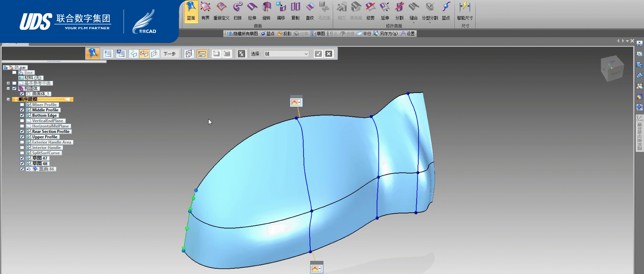Collapse the 构造体 tree node
This screenshot has height=274, width=644.
click(8, 89)
